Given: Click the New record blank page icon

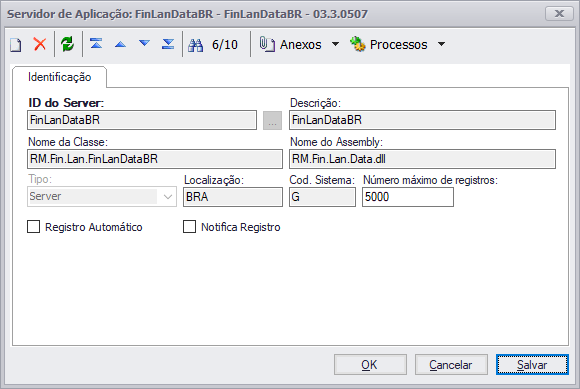Looking at the screenshot, I should (x=16, y=45).
